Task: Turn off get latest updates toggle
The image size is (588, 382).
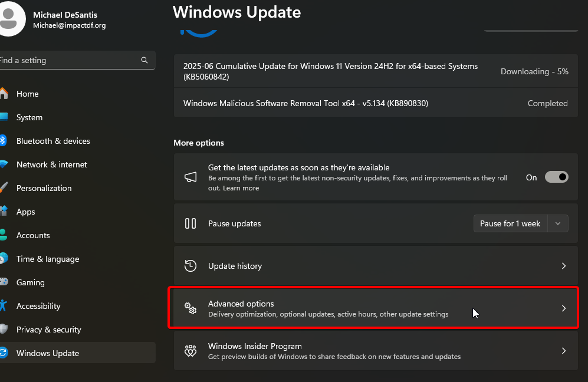Action: click(x=557, y=177)
